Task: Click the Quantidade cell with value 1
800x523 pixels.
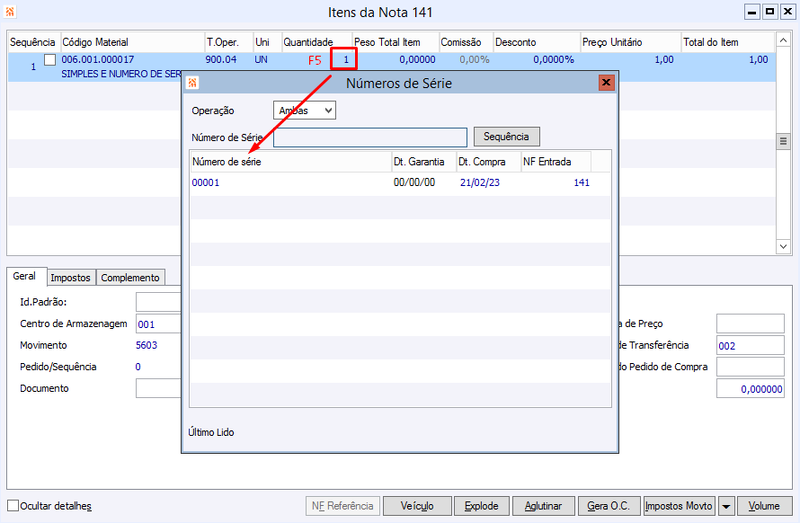Action: (x=344, y=60)
